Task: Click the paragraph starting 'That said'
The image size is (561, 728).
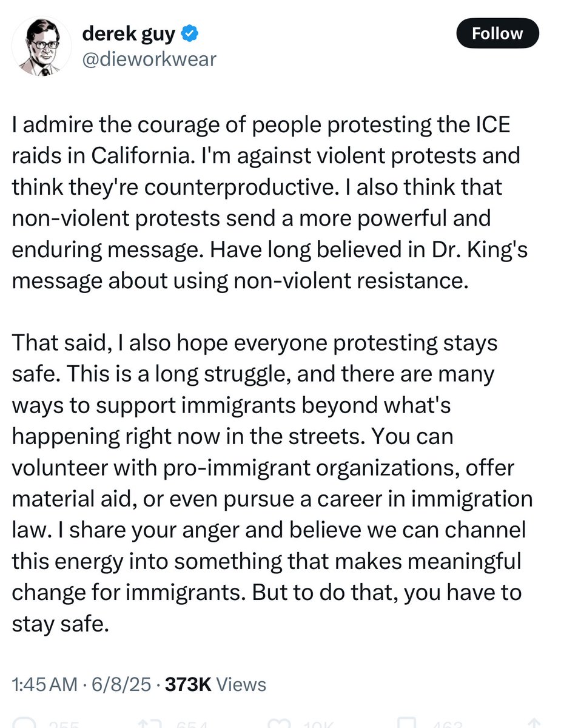Action: coord(272,484)
